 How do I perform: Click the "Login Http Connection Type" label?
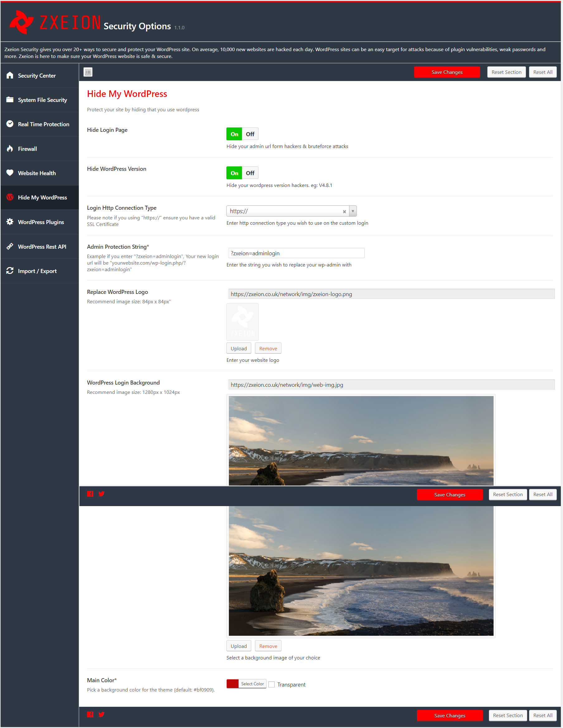click(121, 208)
